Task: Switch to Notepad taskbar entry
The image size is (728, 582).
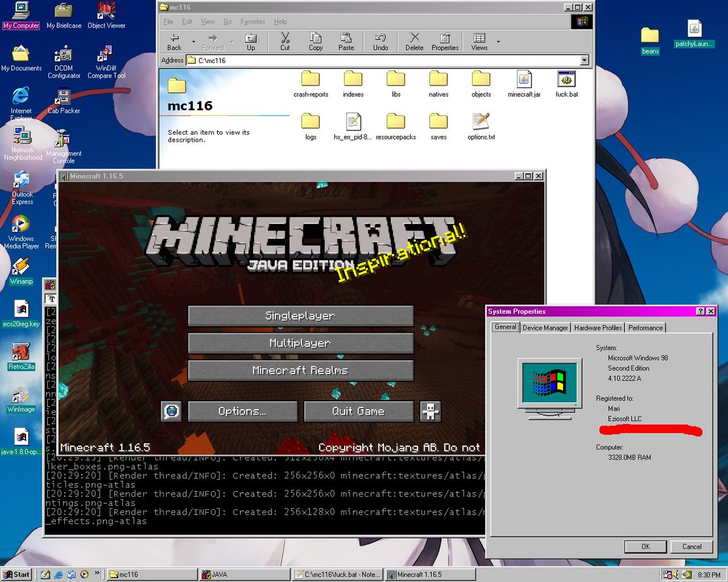Action: click(x=338, y=574)
